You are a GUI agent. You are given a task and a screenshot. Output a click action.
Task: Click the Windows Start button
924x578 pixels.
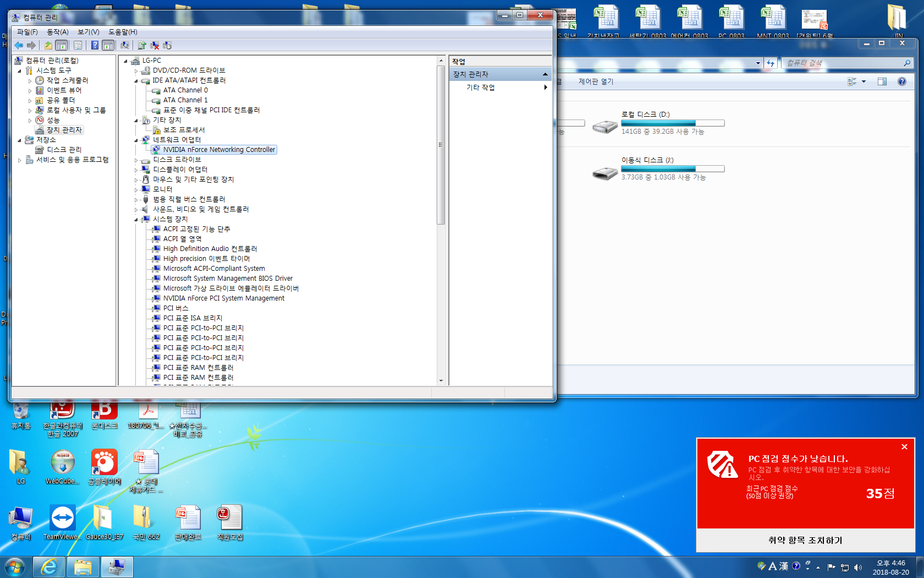pos(15,567)
